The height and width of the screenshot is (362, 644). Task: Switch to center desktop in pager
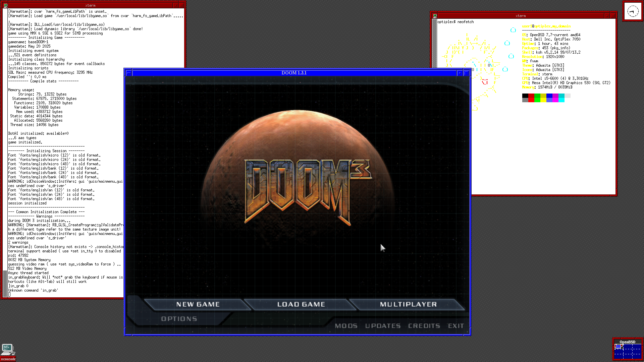click(x=628, y=352)
